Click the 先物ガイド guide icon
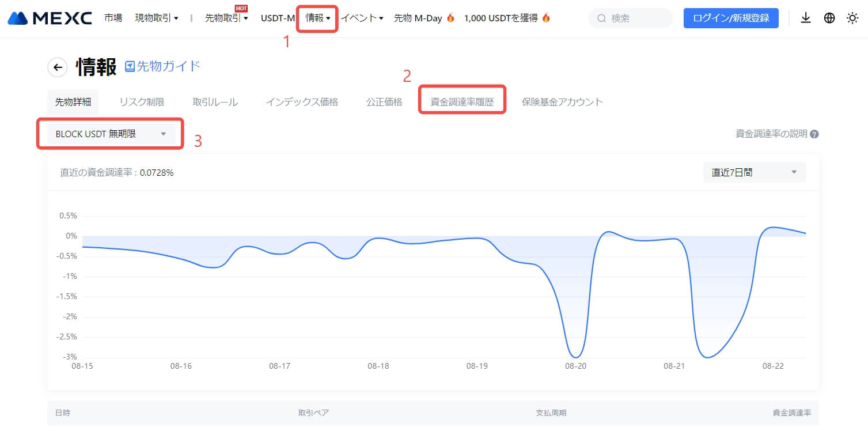 tap(130, 66)
